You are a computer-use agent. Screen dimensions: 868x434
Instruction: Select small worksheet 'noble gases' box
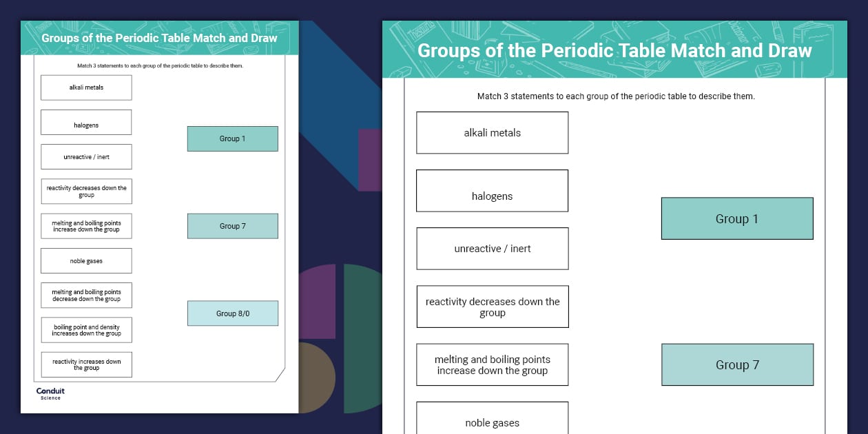click(86, 261)
